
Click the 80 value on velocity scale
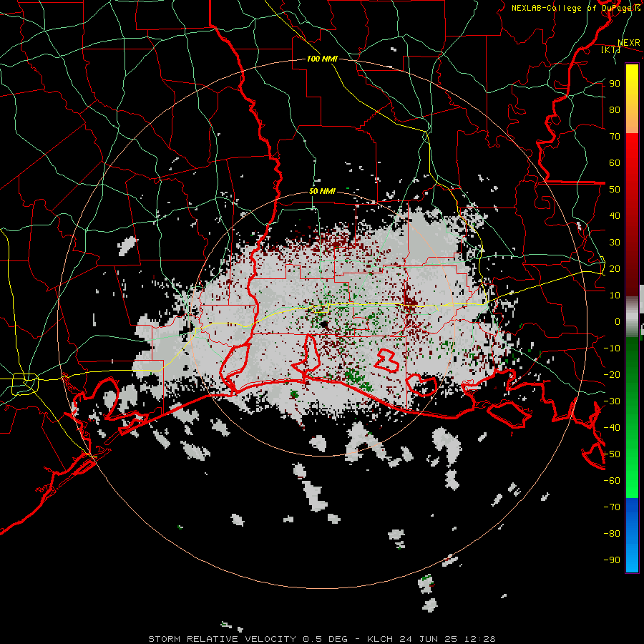(615, 110)
